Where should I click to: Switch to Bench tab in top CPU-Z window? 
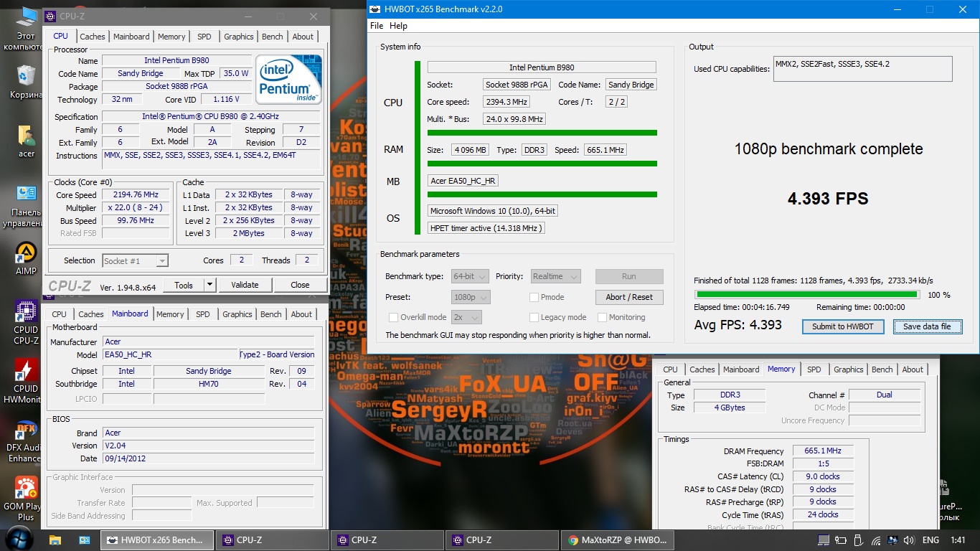[x=273, y=37]
